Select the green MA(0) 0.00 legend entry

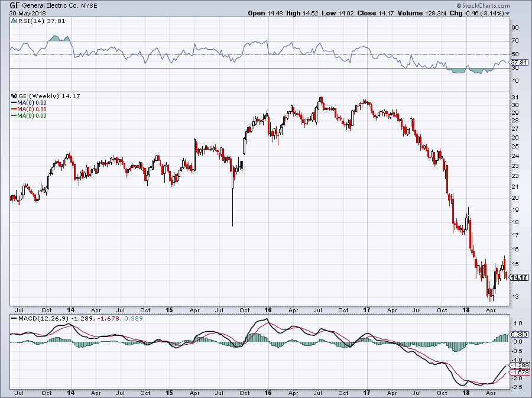tap(29, 115)
